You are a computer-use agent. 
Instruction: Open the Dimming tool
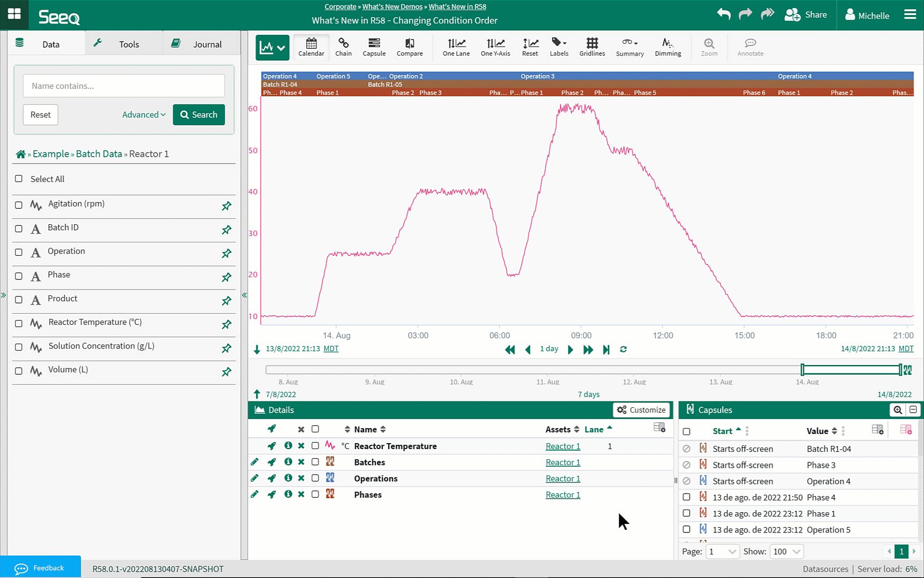point(668,47)
